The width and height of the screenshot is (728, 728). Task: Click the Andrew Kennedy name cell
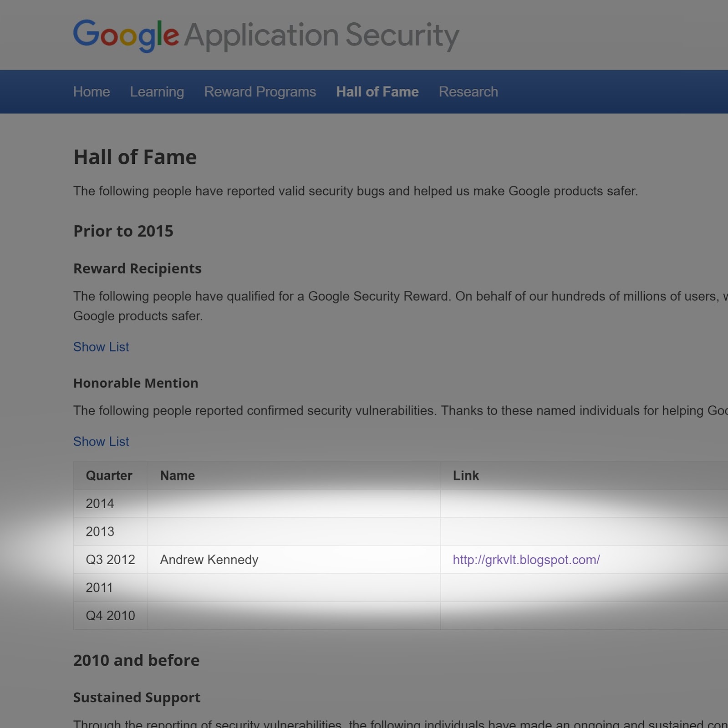point(294,560)
